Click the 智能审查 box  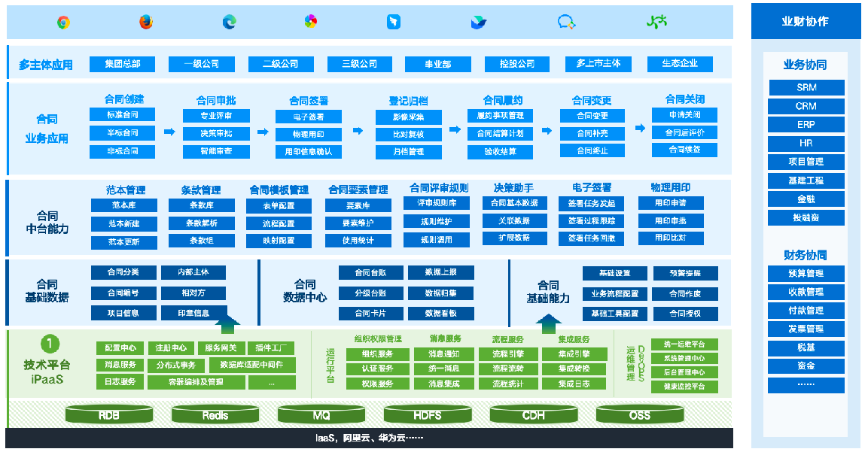coord(217,151)
